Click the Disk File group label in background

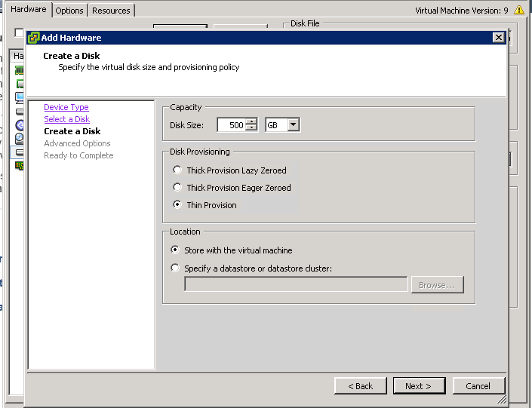pos(305,23)
